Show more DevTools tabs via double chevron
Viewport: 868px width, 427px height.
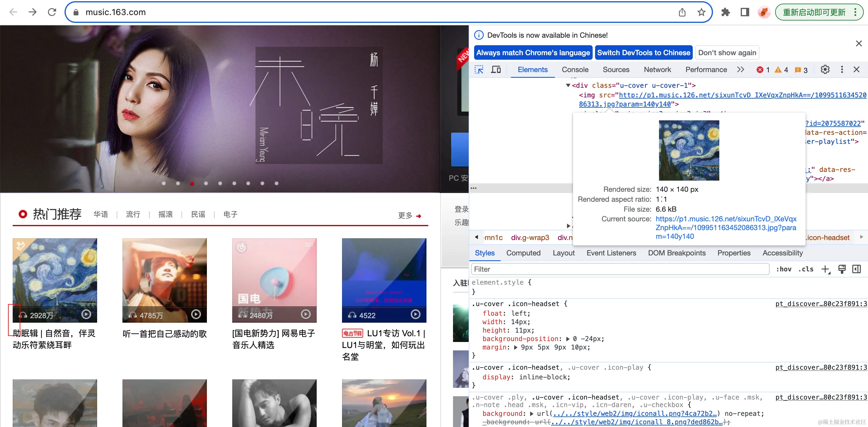point(740,69)
